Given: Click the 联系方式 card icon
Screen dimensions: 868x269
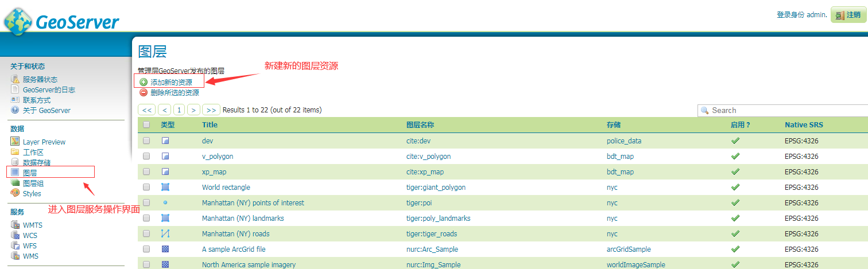Looking at the screenshot, I should tap(15, 100).
